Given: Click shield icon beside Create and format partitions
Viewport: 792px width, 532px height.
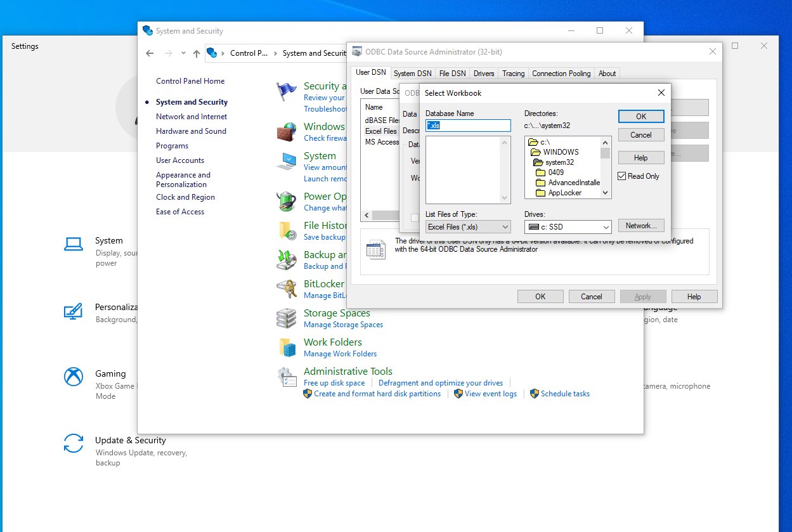Looking at the screenshot, I should (x=308, y=394).
